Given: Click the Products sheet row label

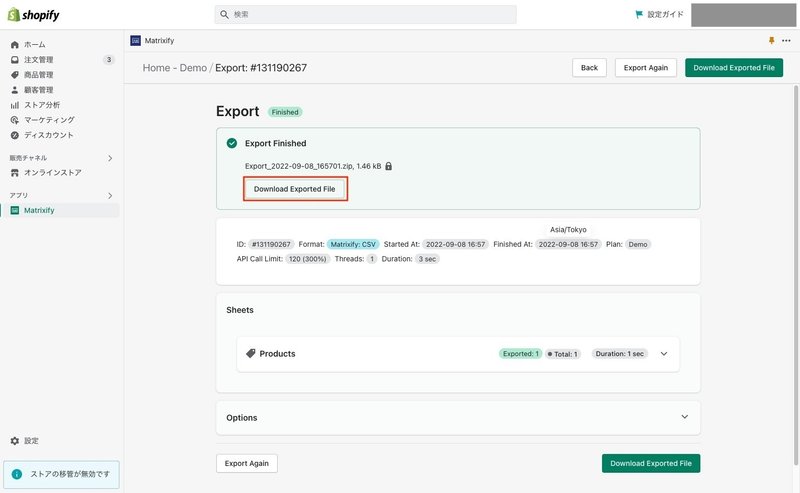Looking at the screenshot, I should pyautogui.click(x=277, y=354).
